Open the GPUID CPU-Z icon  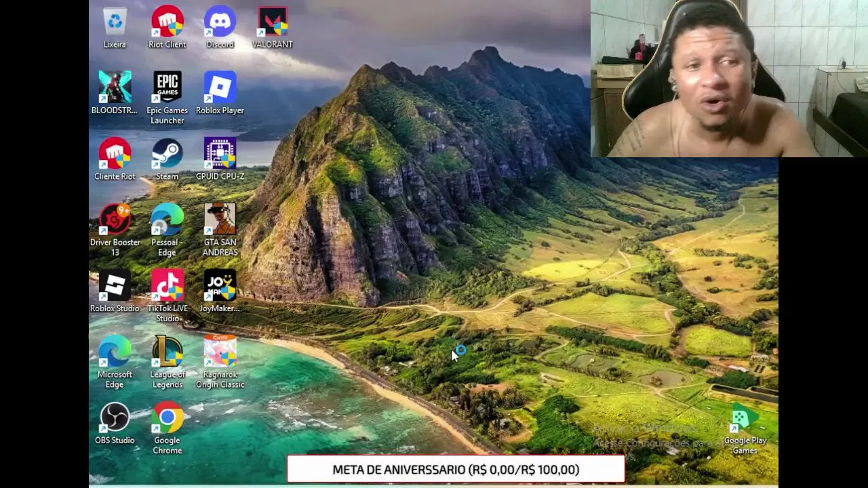click(220, 159)
